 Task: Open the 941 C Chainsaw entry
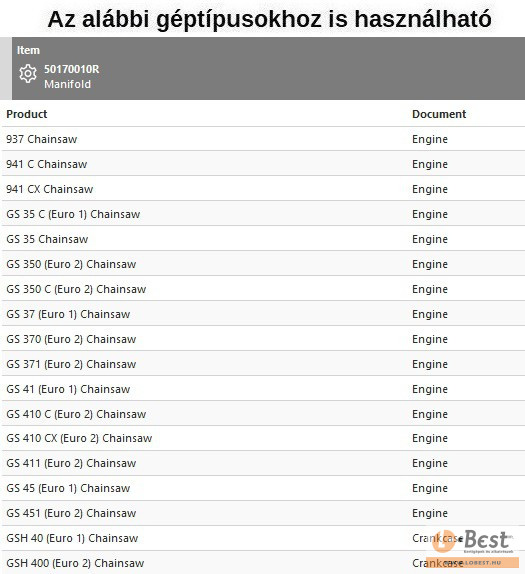[46, 164]
